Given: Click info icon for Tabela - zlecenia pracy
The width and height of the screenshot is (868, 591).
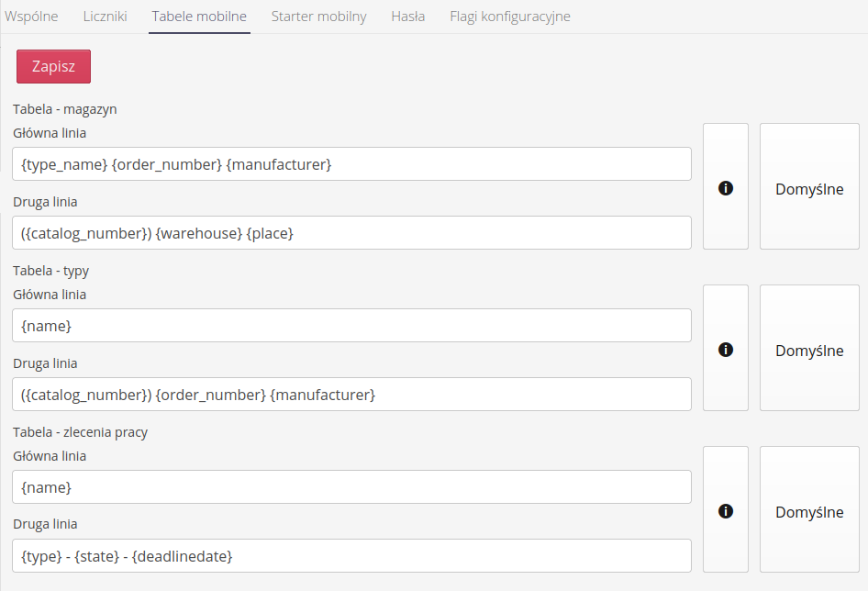Looking at the screenshot, I should [726, 510].
